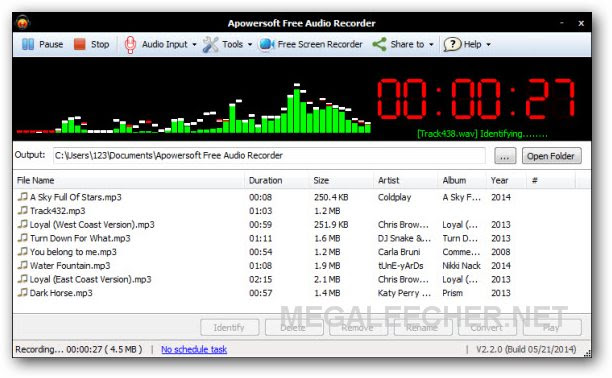Click the Identify button
612x378 pixels.
tap(230, 327)
